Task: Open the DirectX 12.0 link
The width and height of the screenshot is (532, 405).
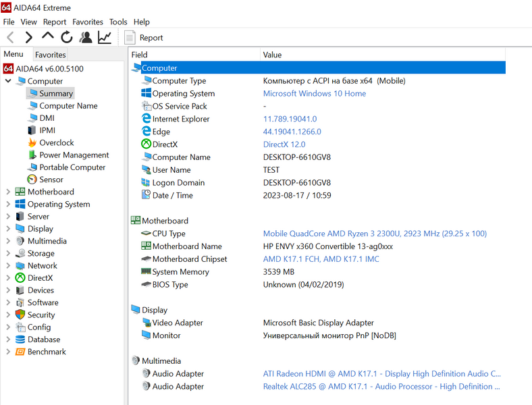Action: click(284, 144)
